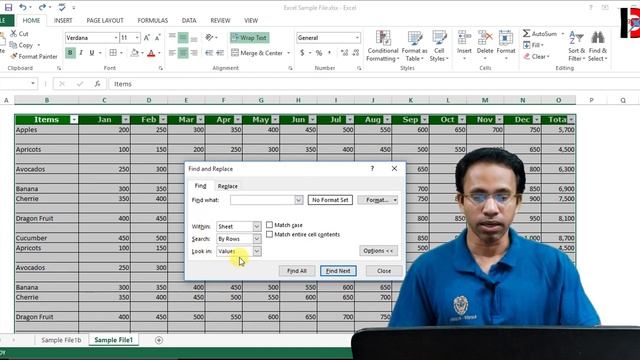Enable the Match case checkbox
The height and width of the screenshot is (360, 640).
tap(269, 224)
